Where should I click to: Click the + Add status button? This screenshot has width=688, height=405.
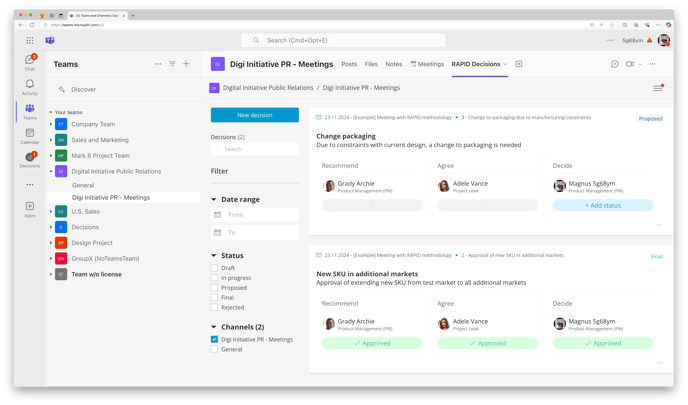603,205
